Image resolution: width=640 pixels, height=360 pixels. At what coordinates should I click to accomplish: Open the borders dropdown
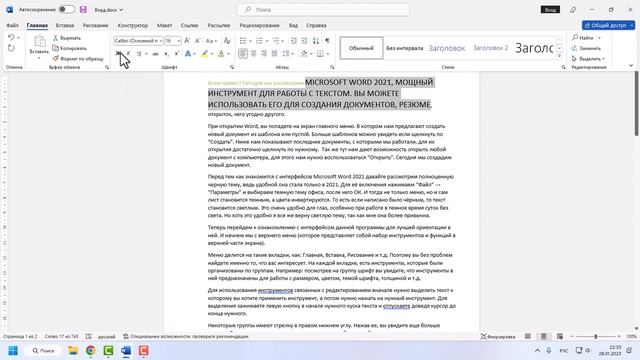coord(328,53)
